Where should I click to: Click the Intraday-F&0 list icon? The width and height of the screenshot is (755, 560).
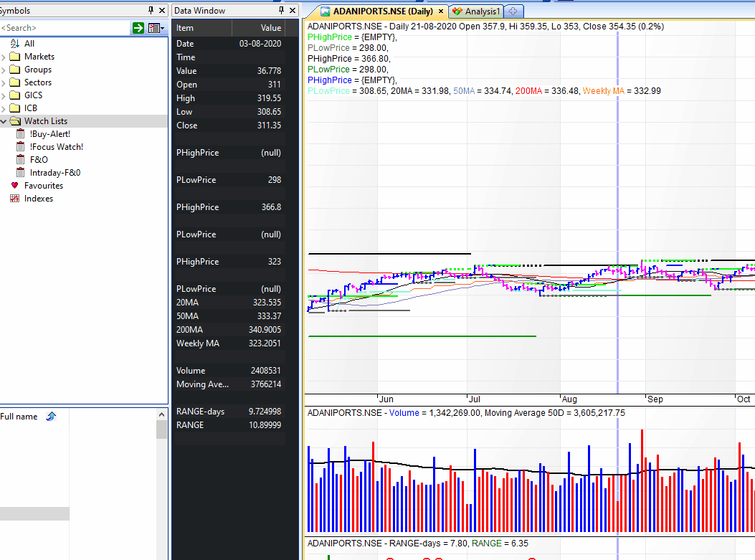pyautogui.click(x=21, y=172)
